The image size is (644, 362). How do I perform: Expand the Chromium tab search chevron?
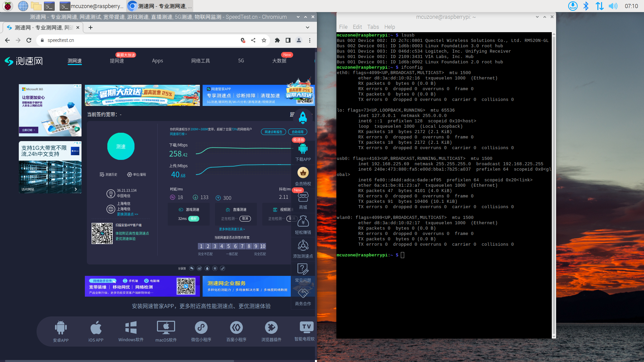pyautogui.click(x=308, y=27)
